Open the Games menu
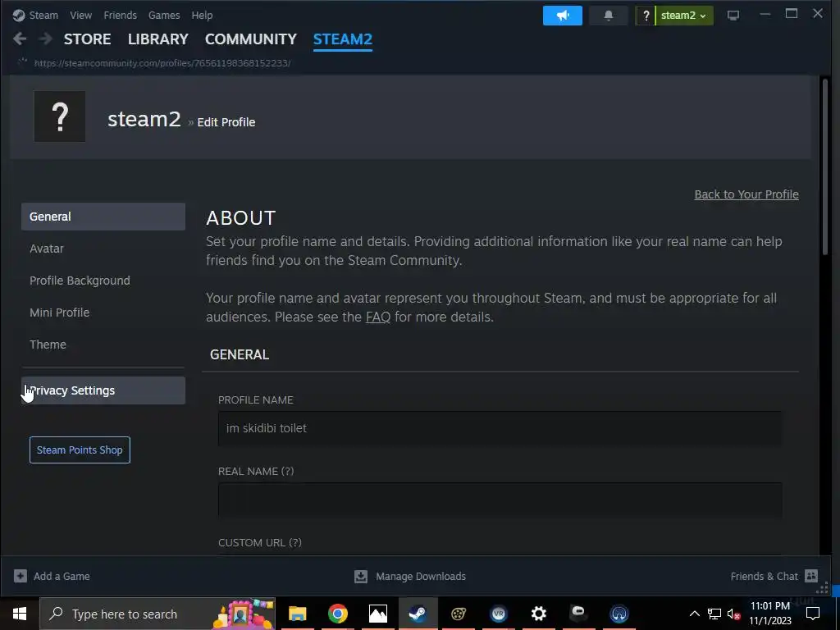The width and height of the screenshot is (840, 630). click(x=164, y=15)
